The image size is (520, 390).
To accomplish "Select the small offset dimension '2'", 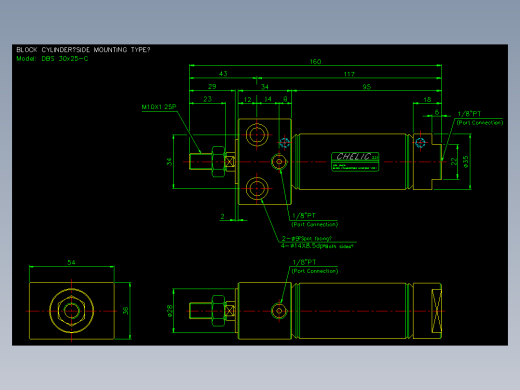I will click(222, 217).
